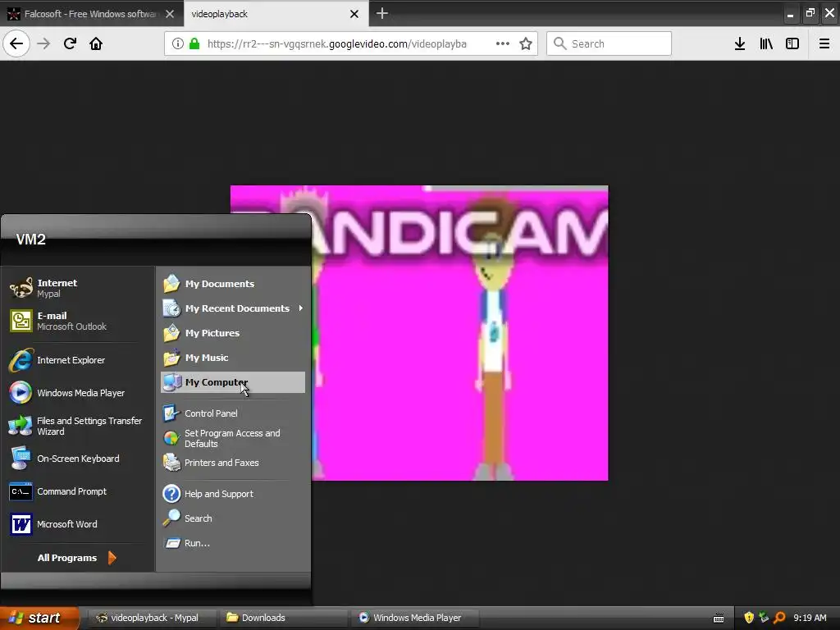This screenshot has height=630, width=840.
Task: Open E-mail Microsoft Outlook entry
Action: click(78, 321)
